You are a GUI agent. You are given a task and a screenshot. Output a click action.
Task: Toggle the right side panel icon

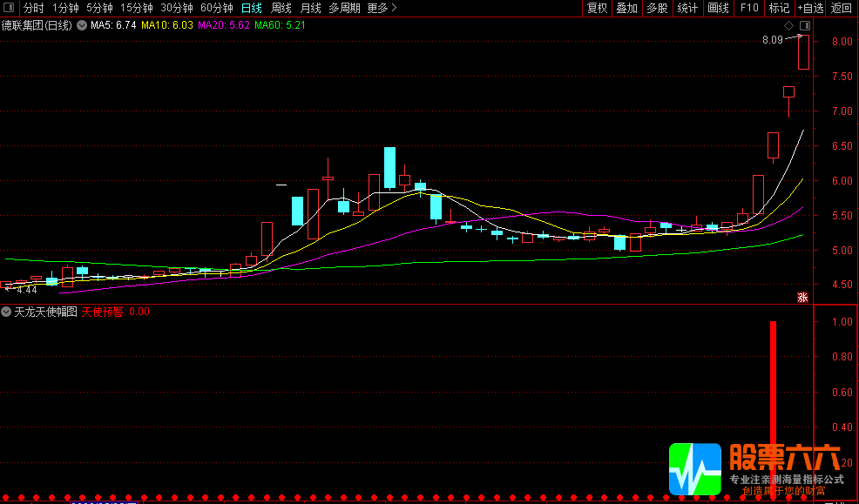[x=805, y=26]
